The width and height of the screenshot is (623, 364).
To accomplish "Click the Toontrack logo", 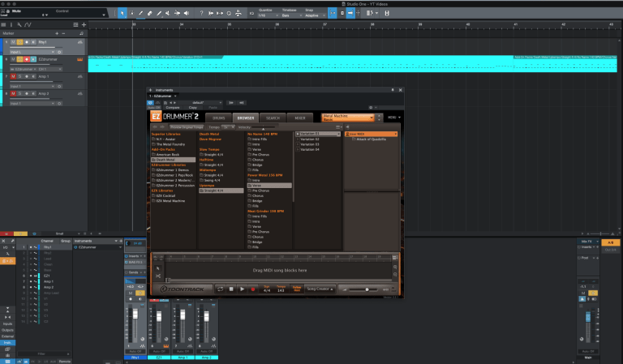I will [x=183, y=289].
